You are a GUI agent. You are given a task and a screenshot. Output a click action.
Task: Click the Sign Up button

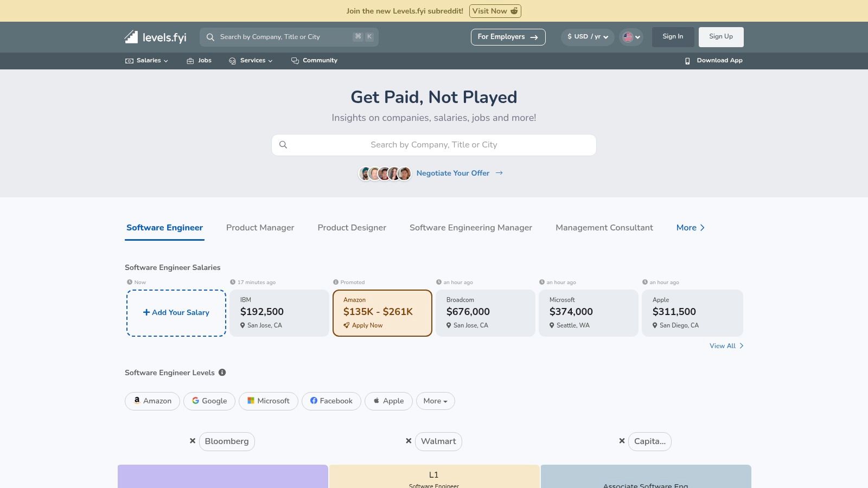[x=721, y=37]
